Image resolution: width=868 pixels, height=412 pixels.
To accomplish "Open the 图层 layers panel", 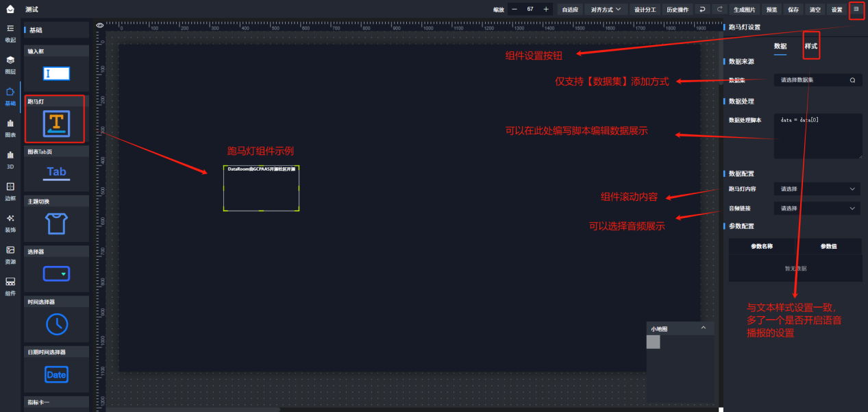I will (10, 64).
